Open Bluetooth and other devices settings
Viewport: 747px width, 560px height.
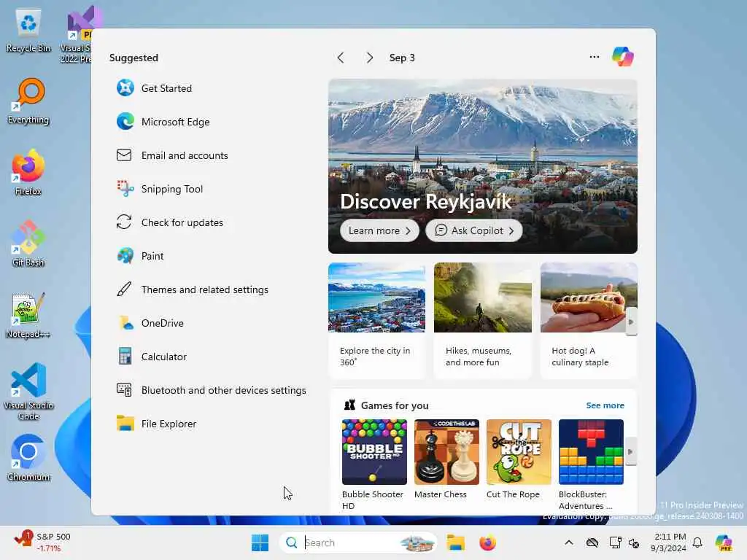(211, 390)
